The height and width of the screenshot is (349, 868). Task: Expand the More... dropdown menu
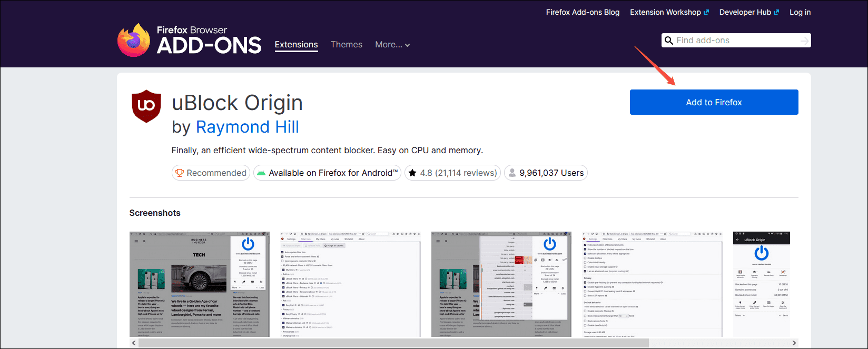tap(392, 45)
